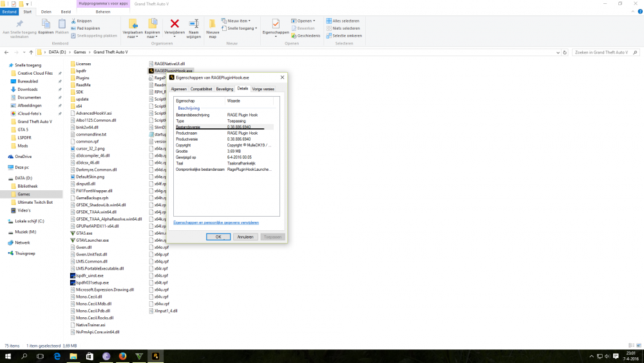Open the Bestand menu
Image resolution: width=644 pixels, height=363 pixels.
click(x=9, y=12)
